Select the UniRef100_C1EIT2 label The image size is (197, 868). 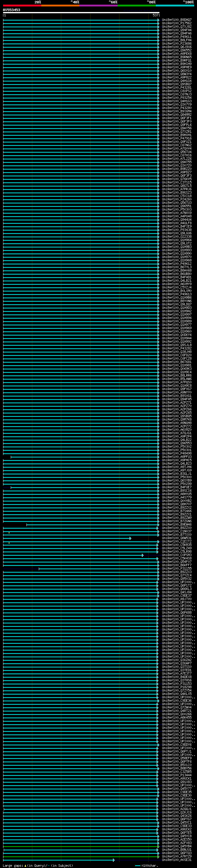pos(177,542)
